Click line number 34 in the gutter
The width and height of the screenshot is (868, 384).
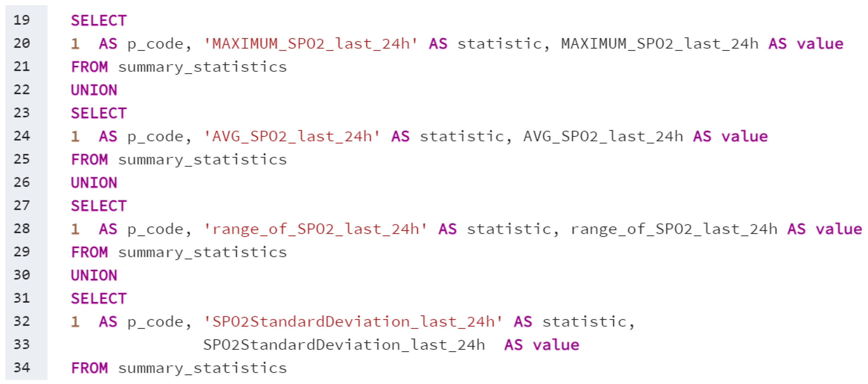pos(22,367)
